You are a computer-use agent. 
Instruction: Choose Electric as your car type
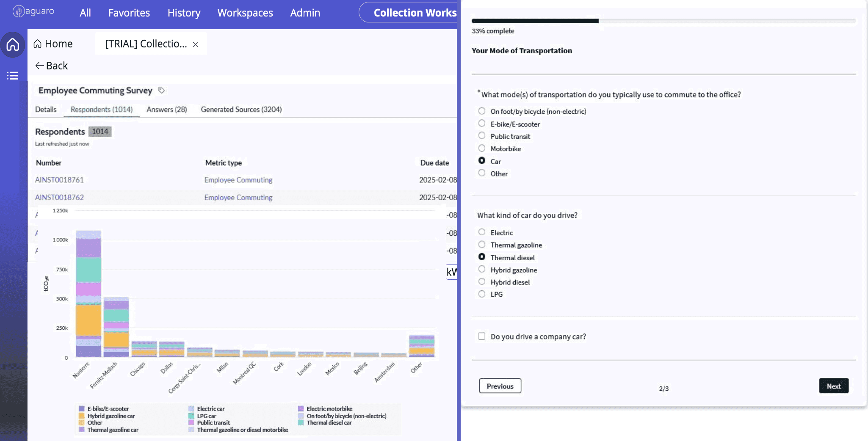(x=482, y=232)
